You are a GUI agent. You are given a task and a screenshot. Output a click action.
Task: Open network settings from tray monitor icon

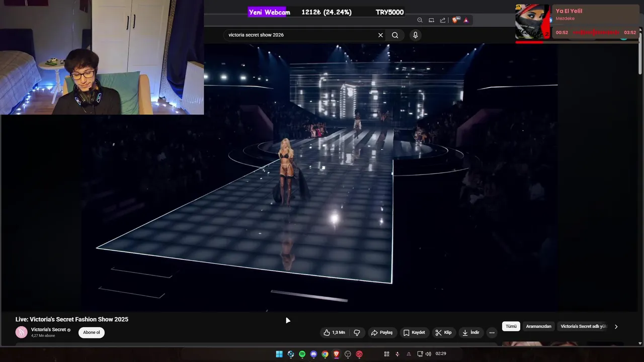point(420,354)
